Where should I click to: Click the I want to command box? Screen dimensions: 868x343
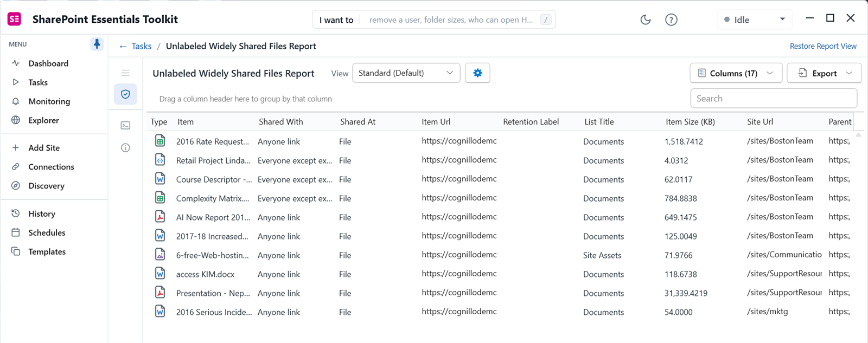click(x=434, y=20)
